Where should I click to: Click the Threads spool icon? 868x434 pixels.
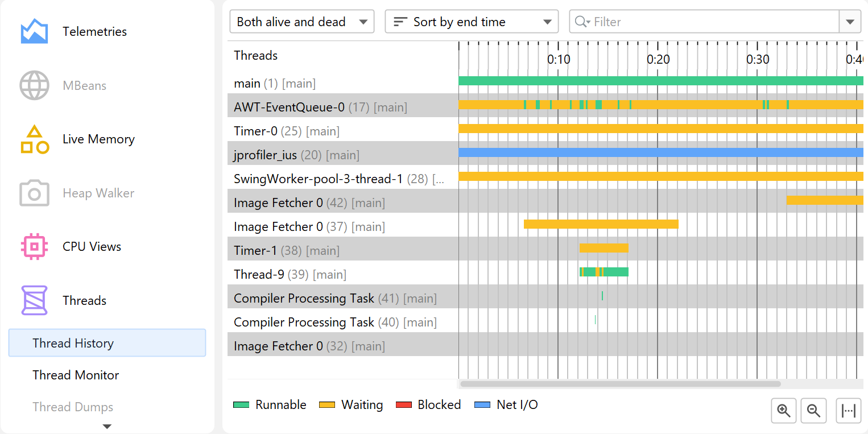34,300
